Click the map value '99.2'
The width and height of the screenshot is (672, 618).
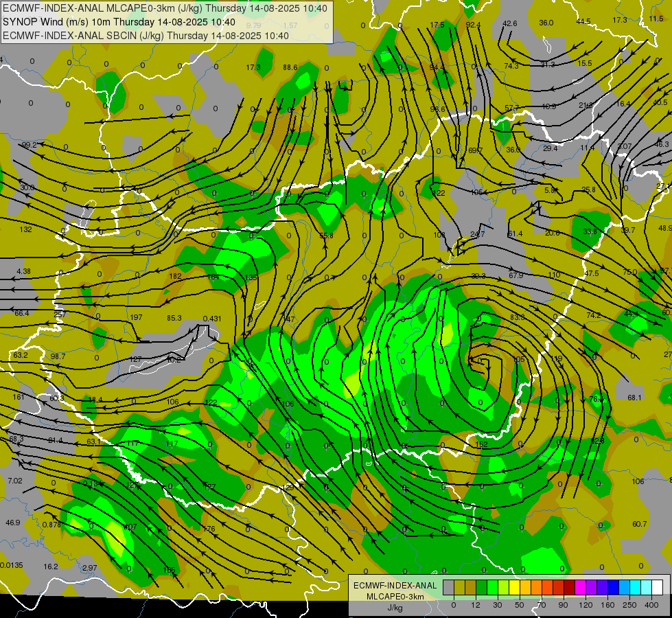coord(29,146)
